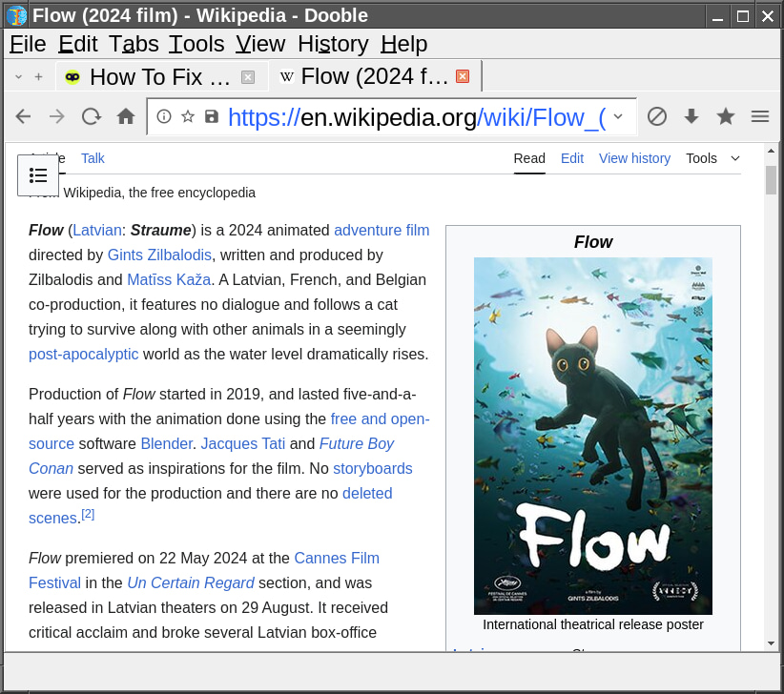Toggle the Wikipedia table of contents sidebar
784x694 pixels.
point(38,175)
